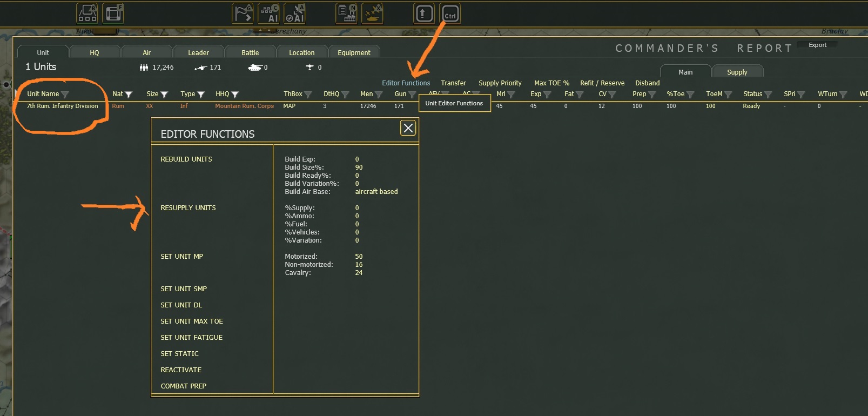
Task: Click the Transfer function
Action: point(453,83)
